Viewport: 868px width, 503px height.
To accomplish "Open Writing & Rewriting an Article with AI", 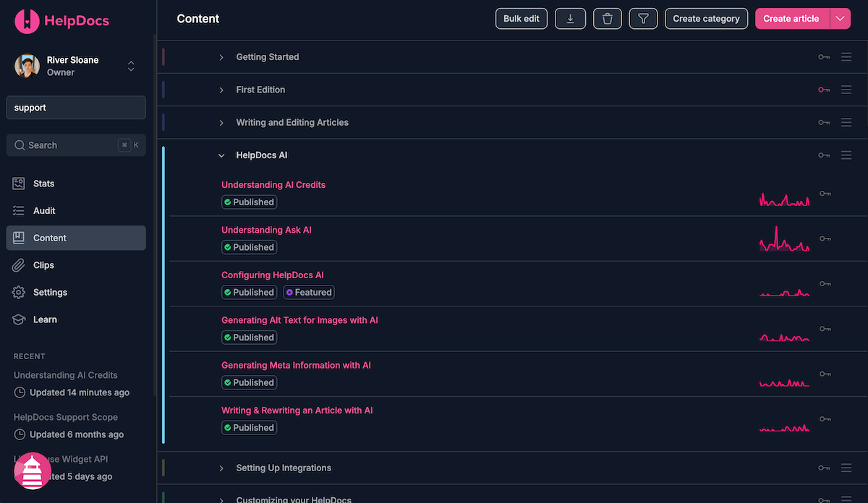I will click(297, 410).
